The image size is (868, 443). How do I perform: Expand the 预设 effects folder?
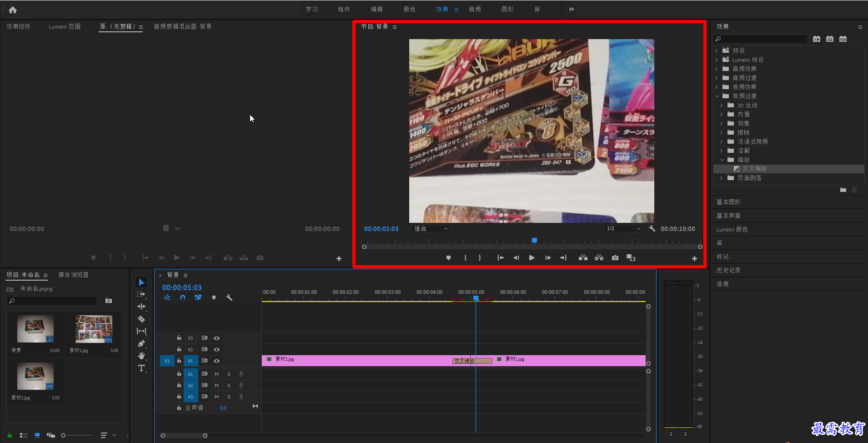tap(717, 50)
